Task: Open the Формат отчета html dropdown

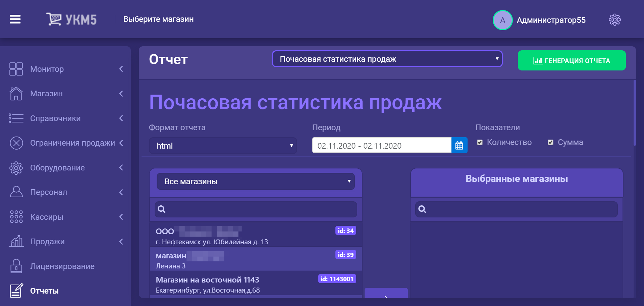Action: click(x=223, y=146)
